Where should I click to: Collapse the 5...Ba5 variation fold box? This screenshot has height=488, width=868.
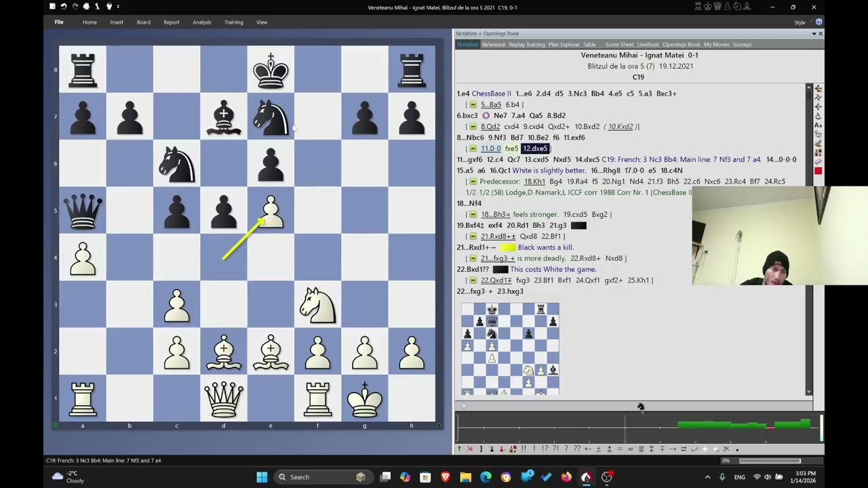point(473,104)
